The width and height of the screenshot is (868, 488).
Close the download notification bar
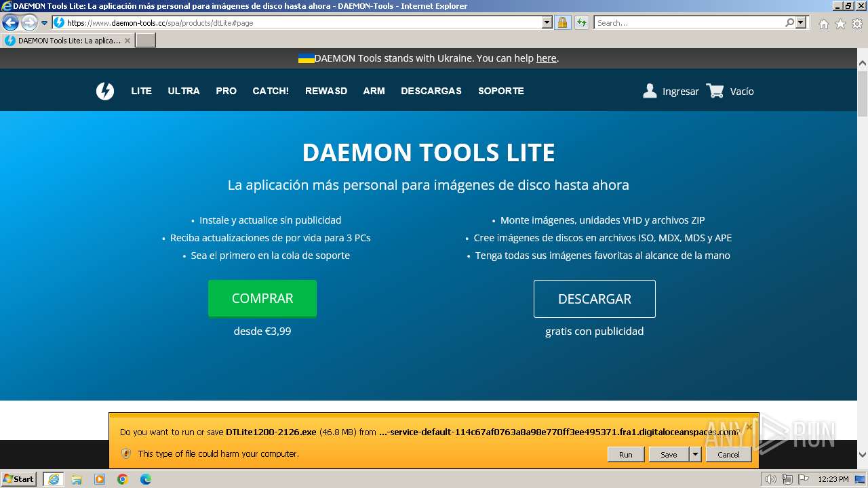[749, 427]
